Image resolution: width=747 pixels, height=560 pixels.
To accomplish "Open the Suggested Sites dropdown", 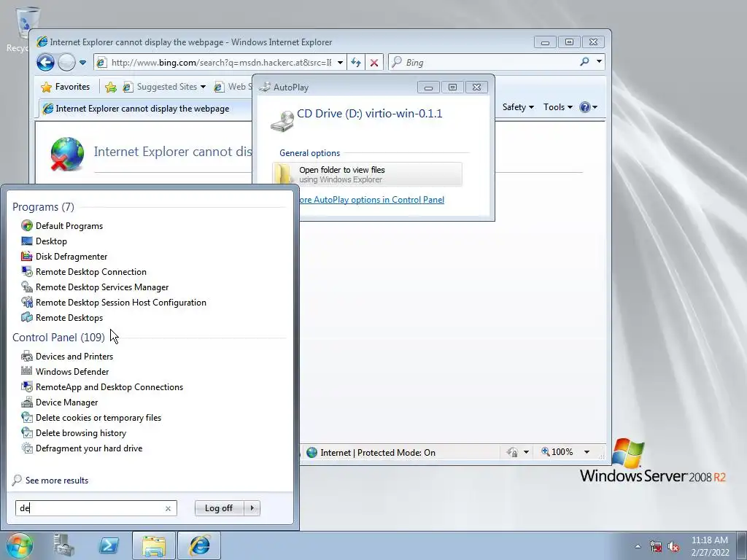I will point(164,87).
